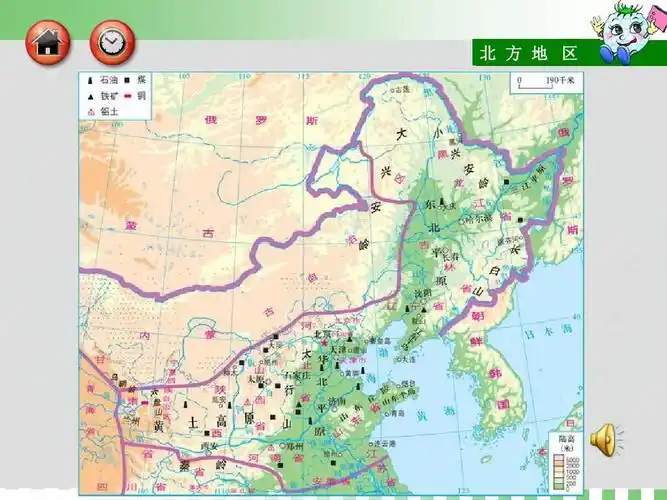Click the 190千米 scale bar
Viewport: 667px width, 500px height.
(x=546, y=83)
